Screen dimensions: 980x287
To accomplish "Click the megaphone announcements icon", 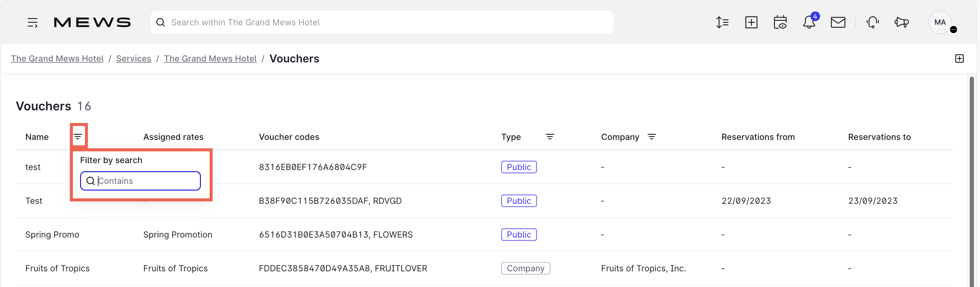I will pos(901,22).
